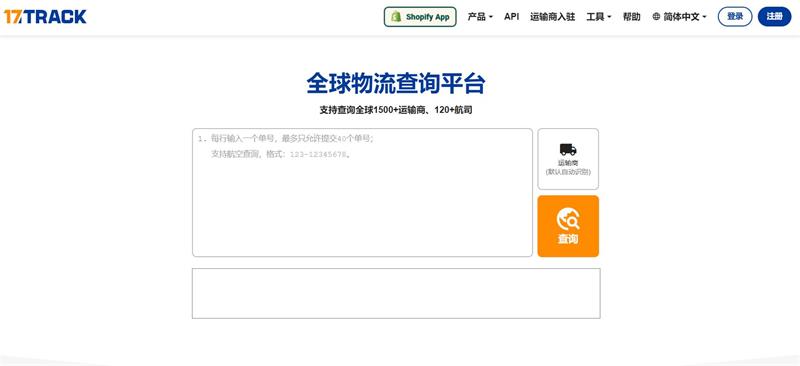The image size is (800, 366).
Task: Click the 全球物流查询平台 heading
Action: point(395,84)
